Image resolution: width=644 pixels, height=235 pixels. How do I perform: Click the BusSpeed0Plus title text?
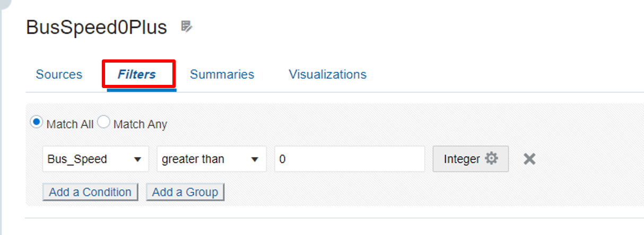pos(97,27)
